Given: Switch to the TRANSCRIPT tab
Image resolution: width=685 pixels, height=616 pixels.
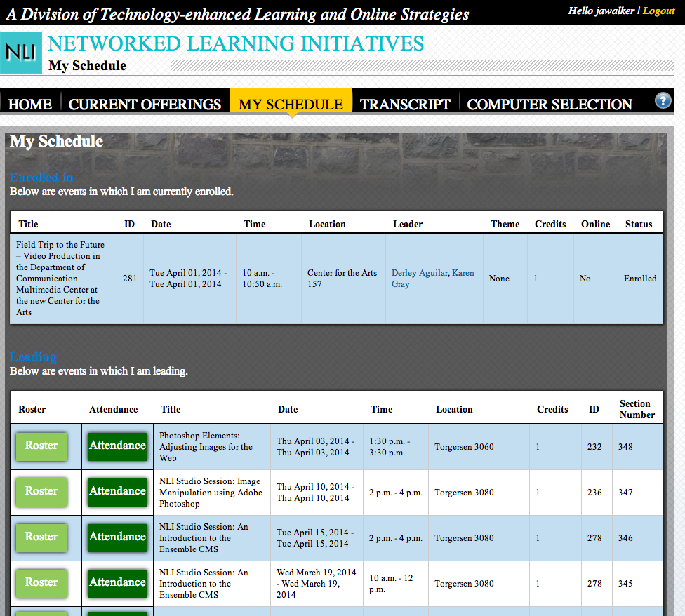Looking at the screenshot, I should click(x=405, y=105).
